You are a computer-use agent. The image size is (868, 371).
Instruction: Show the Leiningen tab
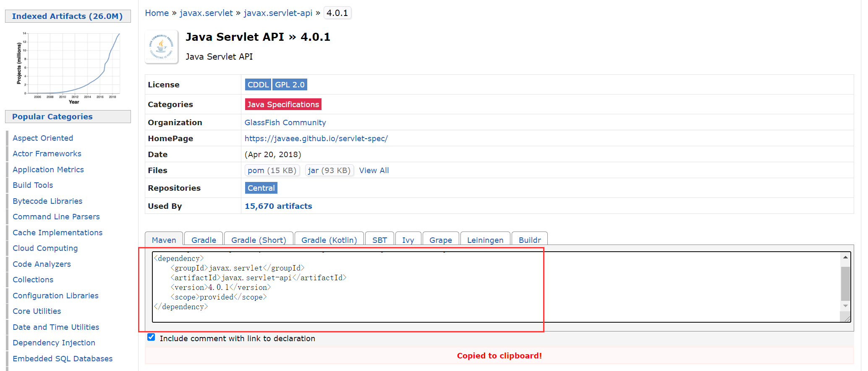(485, 239)
